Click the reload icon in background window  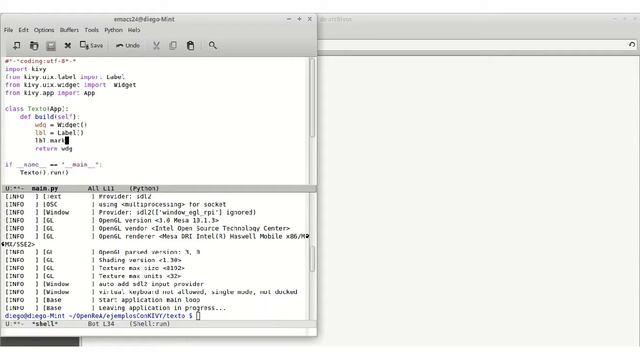click(x=632, y=44)
